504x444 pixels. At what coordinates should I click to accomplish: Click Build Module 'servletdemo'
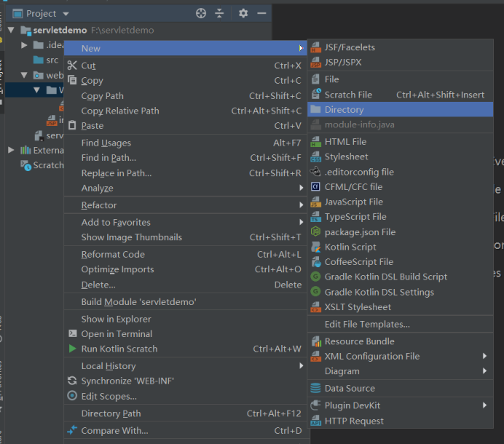pyautogui.click(x=186, y=301)
